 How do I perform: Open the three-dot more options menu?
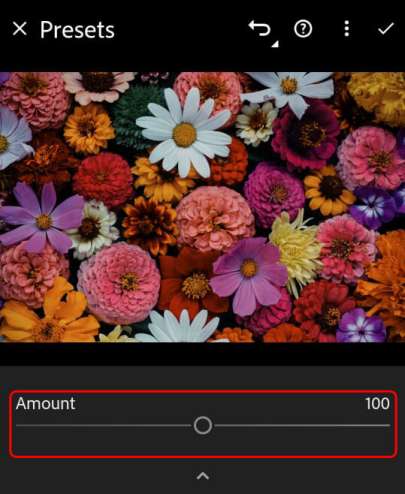tap(347, 29)
